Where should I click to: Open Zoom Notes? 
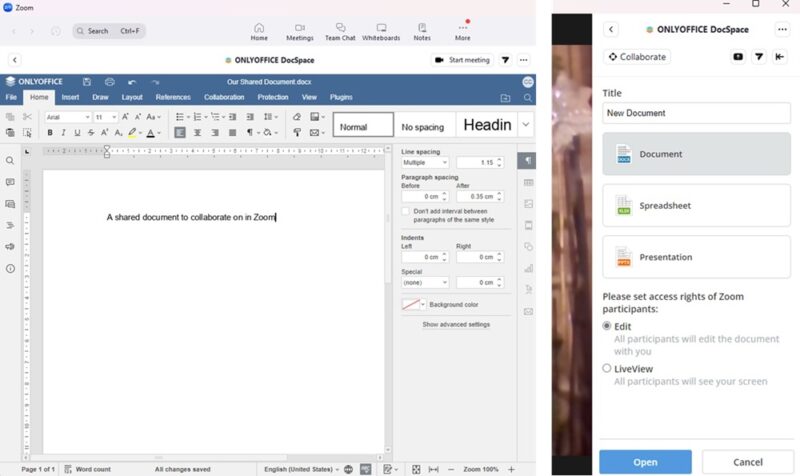click(x=422, y=32)
